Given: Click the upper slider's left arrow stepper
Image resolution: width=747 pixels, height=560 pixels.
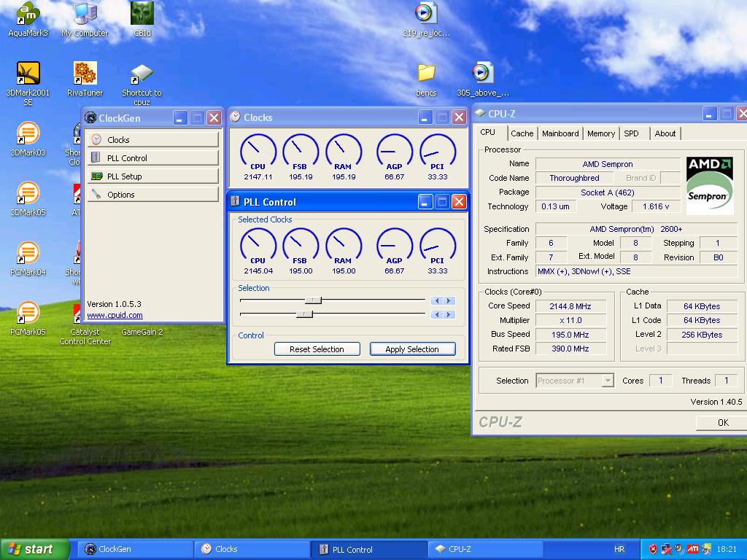Looking at the screenshot, I should coord(437,300).
